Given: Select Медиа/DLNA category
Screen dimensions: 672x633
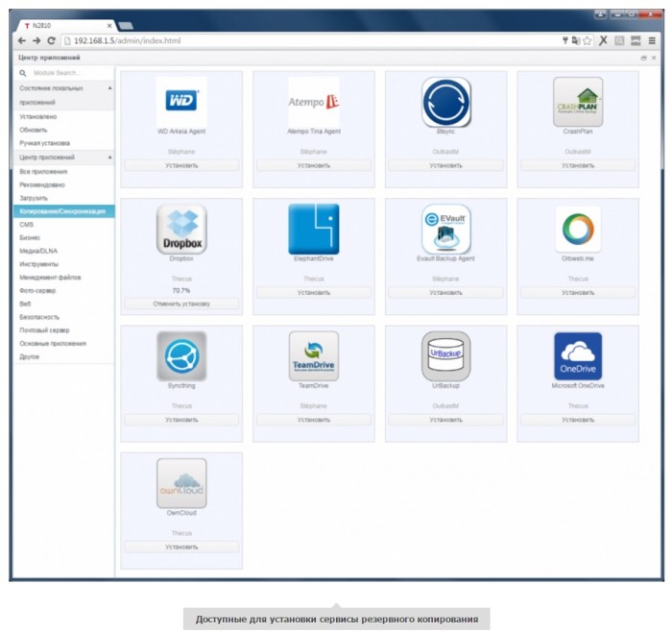Looking at the screenshot, I should (38, 251).
